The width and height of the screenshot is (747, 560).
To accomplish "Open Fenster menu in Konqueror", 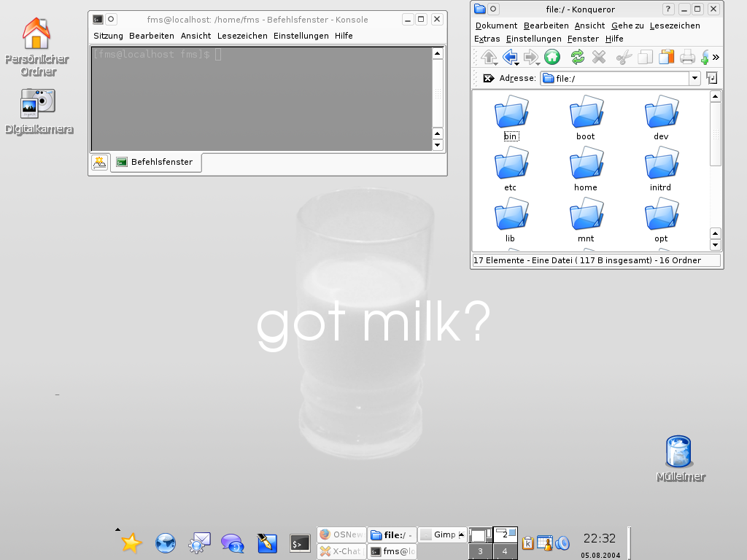I will pos(583,39).
